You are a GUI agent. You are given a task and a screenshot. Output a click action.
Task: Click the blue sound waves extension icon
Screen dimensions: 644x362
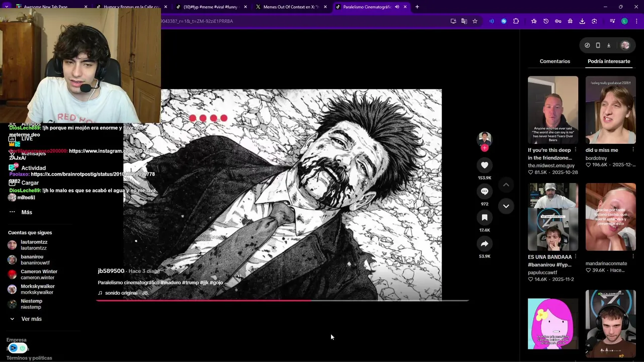click(492, 21)
